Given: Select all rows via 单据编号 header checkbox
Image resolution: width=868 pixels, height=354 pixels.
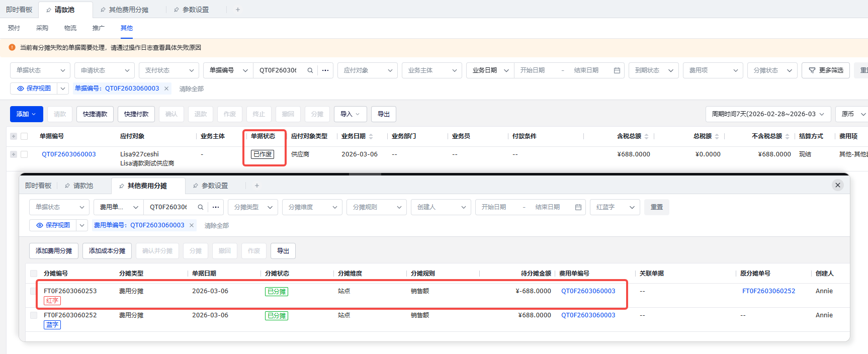Looking at the screenshot, I should (x=24, y=136).
